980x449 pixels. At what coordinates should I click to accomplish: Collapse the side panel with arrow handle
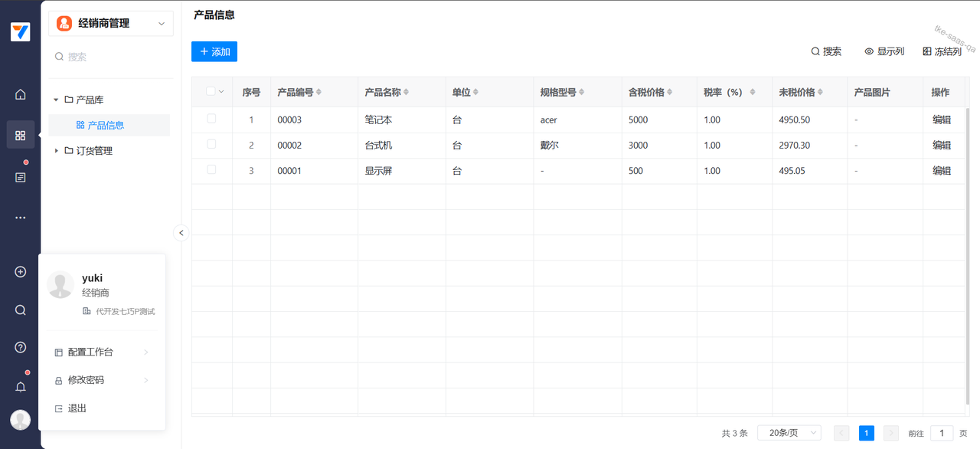pyautogui.click(x=181, y=233)
